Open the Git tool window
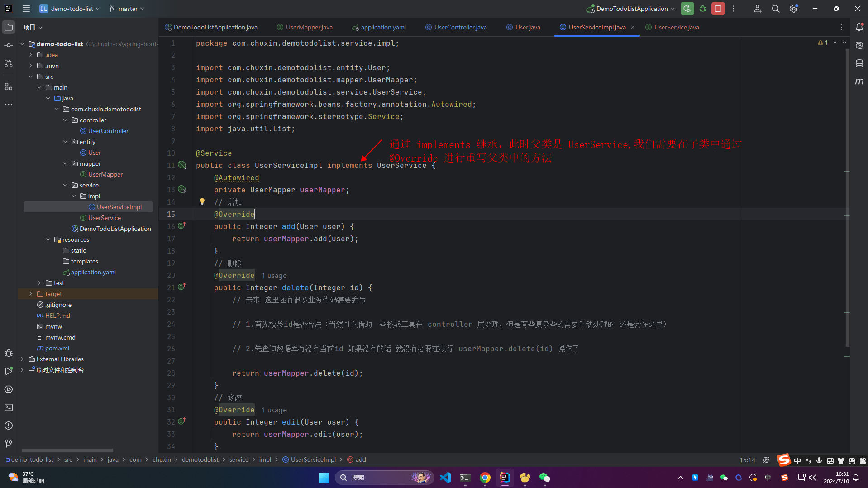868x488 pixels. coord(9,444)
